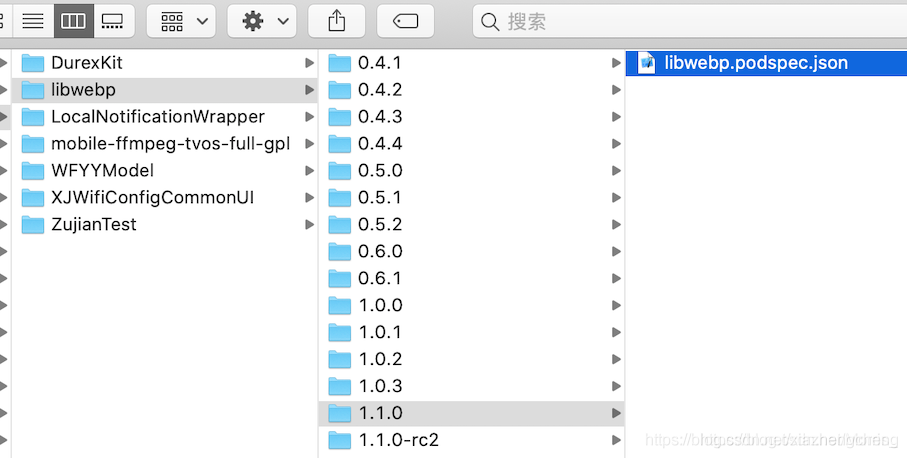Click the mobile-ffmpeg-tvos-full-gpl folder name
Screen dimensions: 907x458
click(171, 144)
